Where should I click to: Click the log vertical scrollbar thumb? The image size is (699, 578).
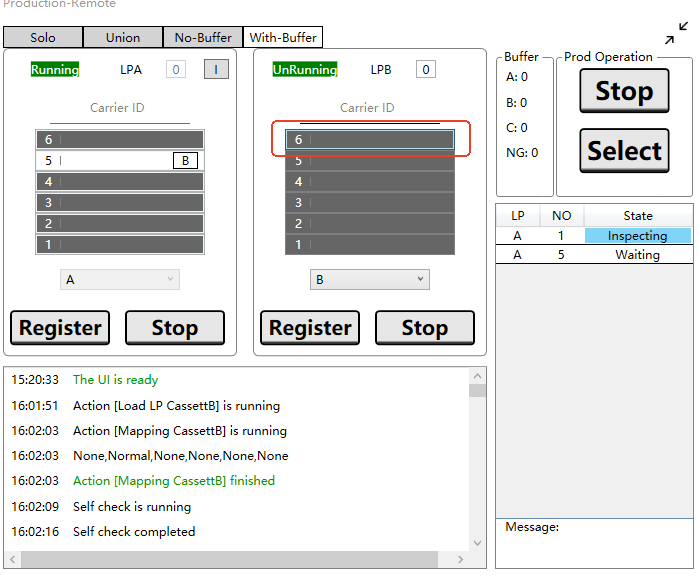477,390
